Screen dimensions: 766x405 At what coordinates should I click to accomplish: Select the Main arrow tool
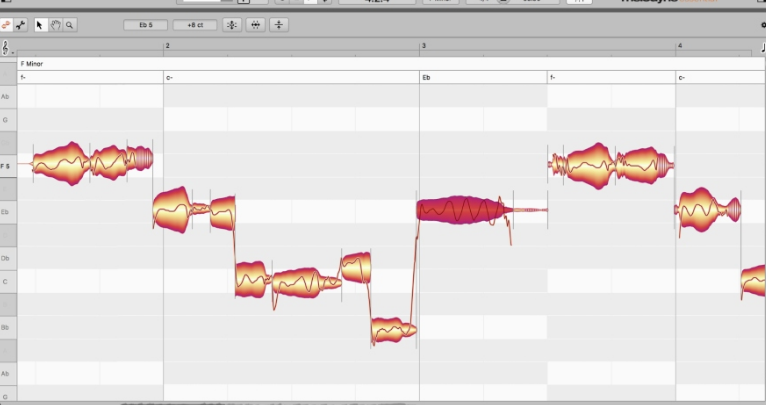tap(40, 25)
